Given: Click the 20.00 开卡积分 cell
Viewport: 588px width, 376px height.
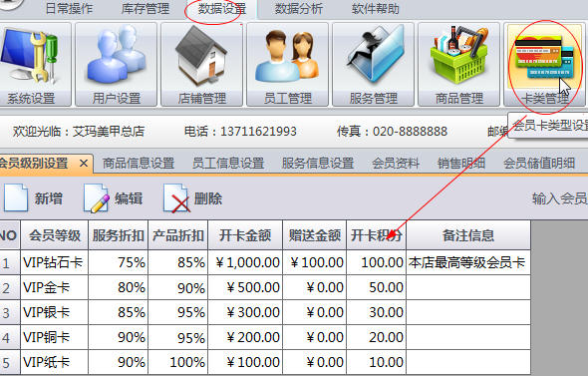Looking at the screenshot, I should point(376,337).
